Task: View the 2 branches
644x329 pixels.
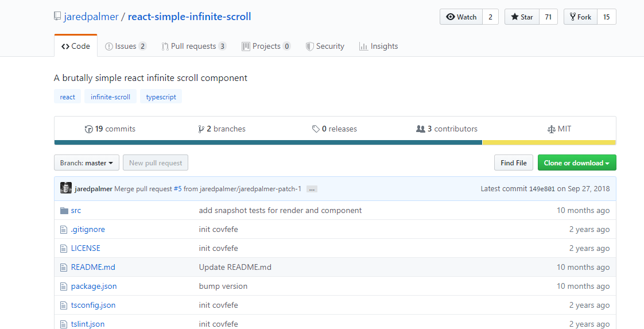Action: coord(222,129)
